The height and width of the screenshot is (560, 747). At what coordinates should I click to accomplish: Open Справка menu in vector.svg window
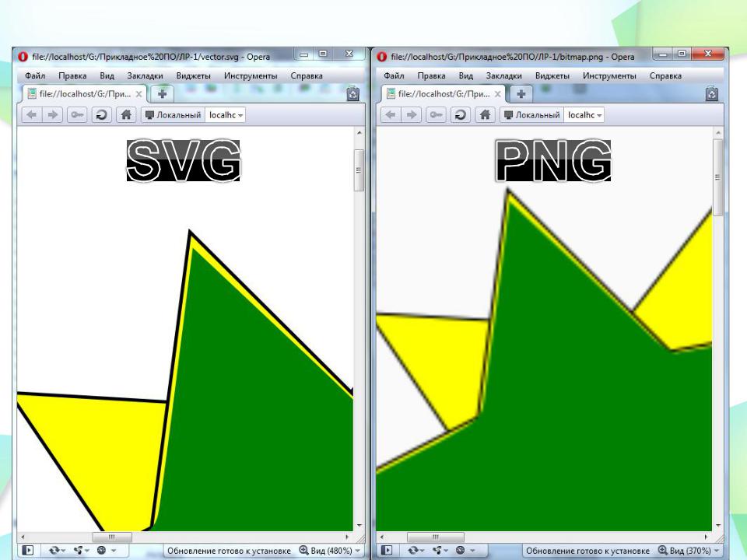tap(307, 75)
